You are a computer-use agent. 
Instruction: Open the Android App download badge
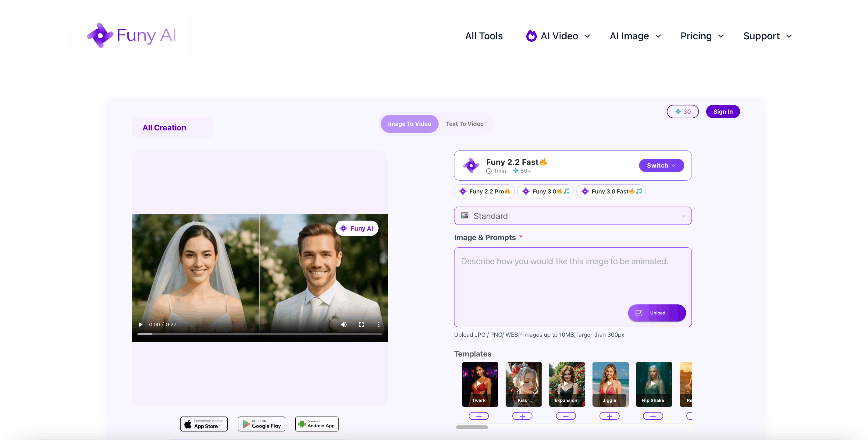pos(317,424)
